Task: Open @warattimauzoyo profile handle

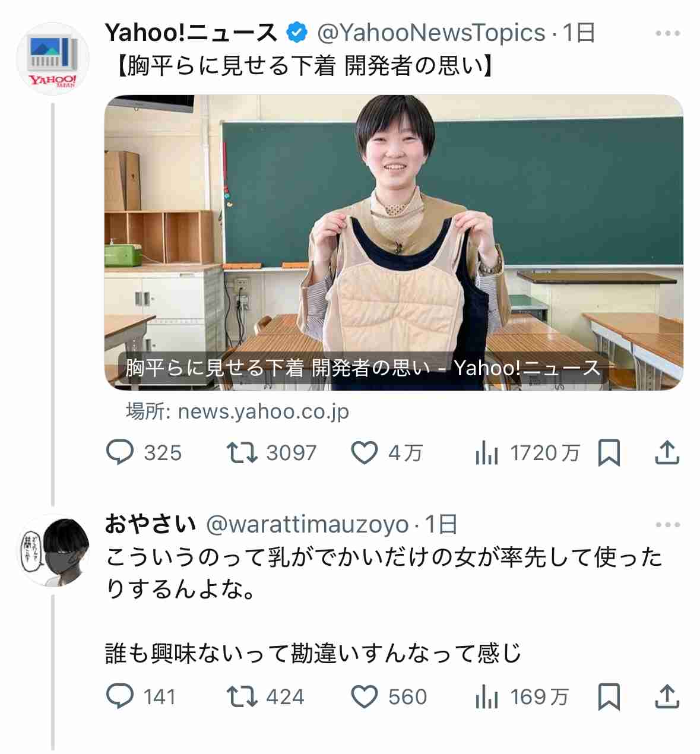Action: [x=308, y=525]
